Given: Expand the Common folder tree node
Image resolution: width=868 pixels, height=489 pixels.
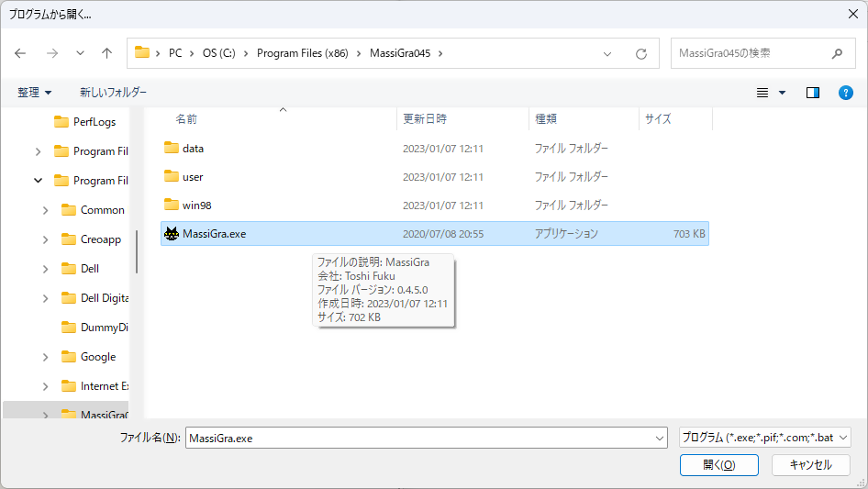Looking at the screenshot, I should click(46, 210).
